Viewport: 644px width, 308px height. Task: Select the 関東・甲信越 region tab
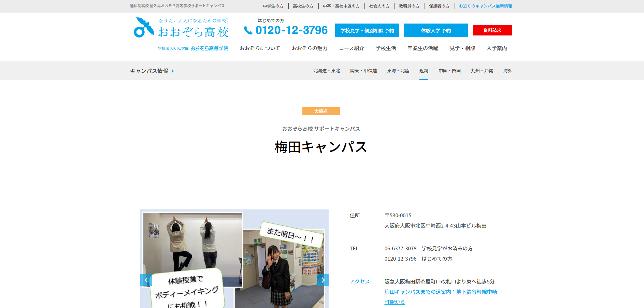[x=363, y=71]
